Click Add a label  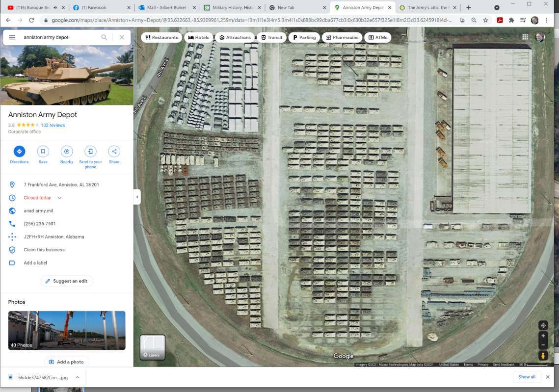pos(35,262)
